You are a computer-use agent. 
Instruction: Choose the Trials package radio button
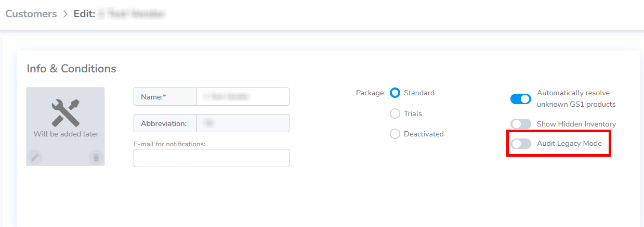click(x=395, y=114)
